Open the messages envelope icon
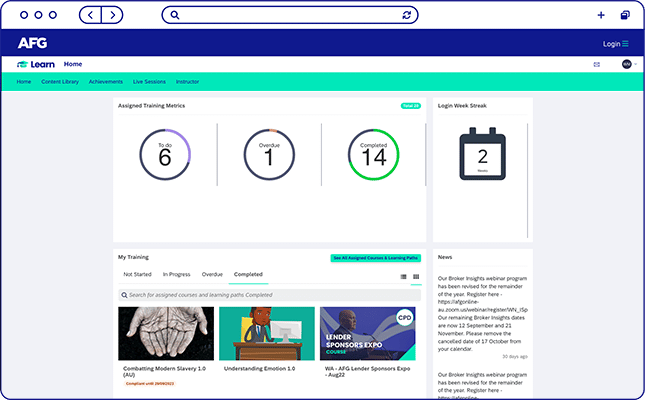 (x=597, y=64)
